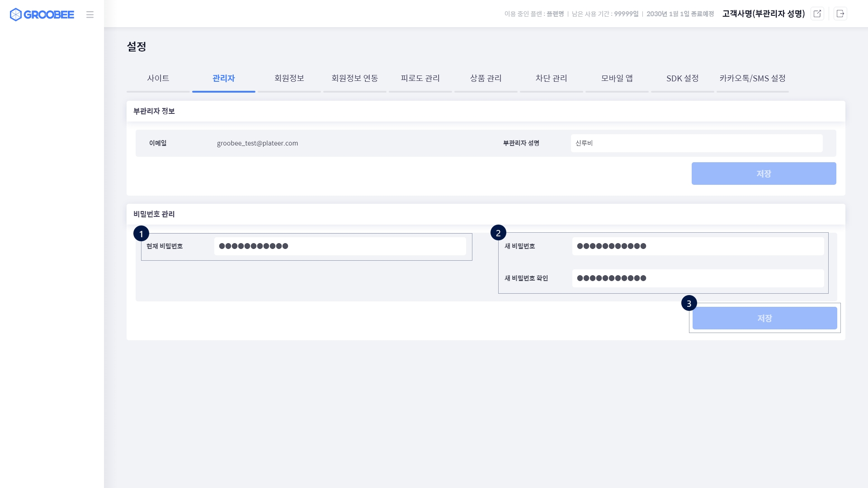Click into the 새 비밀번호 field
The image size is (868, 488).
[698, 246]
